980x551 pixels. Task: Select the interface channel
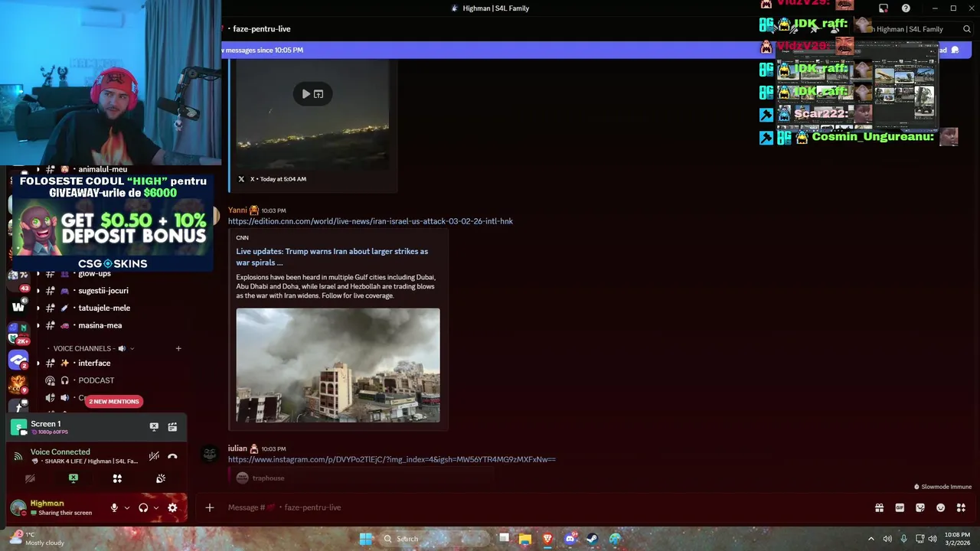(x=94, y=363)
